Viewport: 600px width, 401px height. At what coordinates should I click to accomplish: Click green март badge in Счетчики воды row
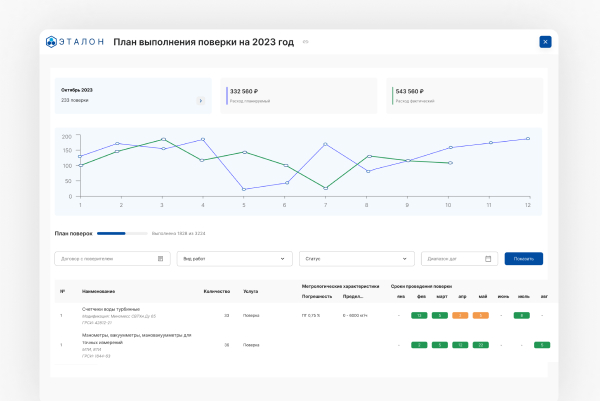tap(440, 316)
